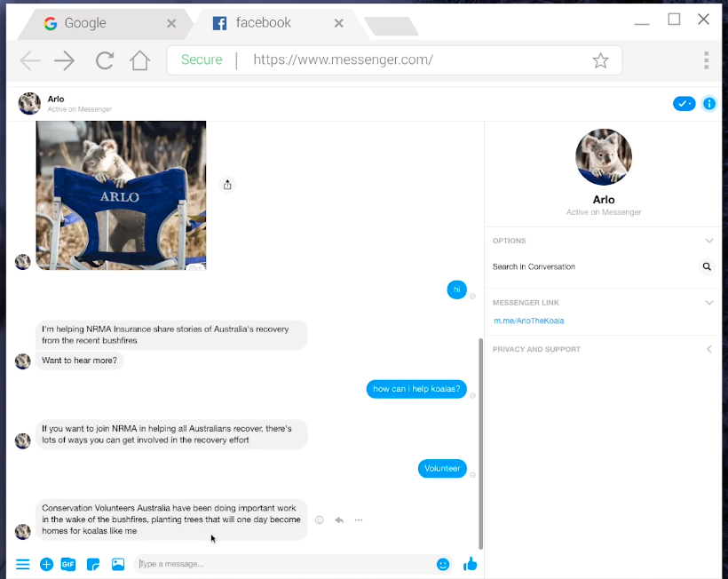Screen dimensions: 728x579
Task: Click Arlo's large profile picture in sidebar
Action: click(x=604, y=157)
